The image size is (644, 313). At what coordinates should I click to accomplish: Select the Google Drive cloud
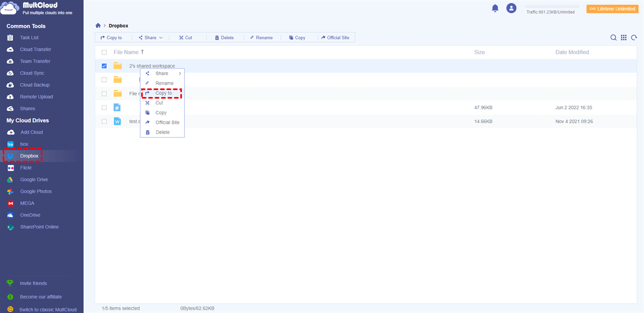[34, 180]
